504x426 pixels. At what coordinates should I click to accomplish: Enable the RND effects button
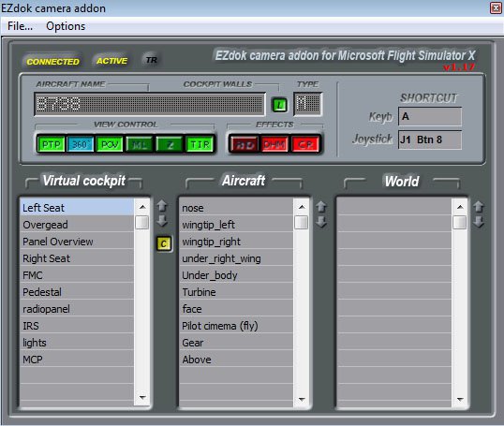pyautogui.click(x=245, y=144)
